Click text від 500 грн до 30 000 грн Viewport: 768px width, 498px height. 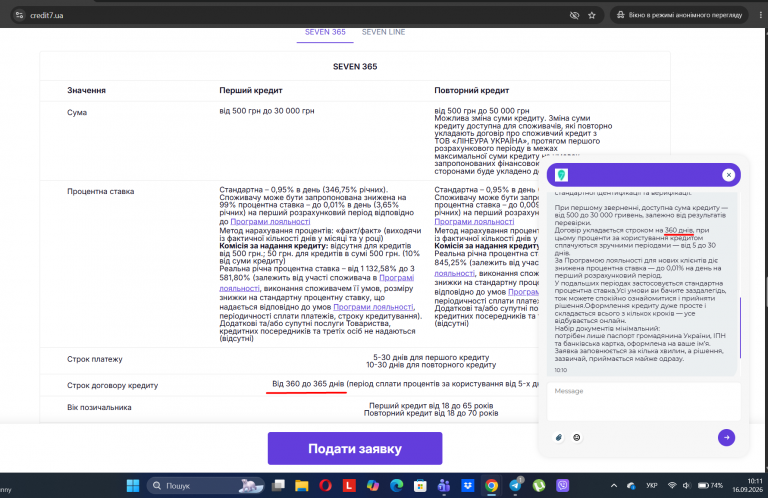(267, 111)
